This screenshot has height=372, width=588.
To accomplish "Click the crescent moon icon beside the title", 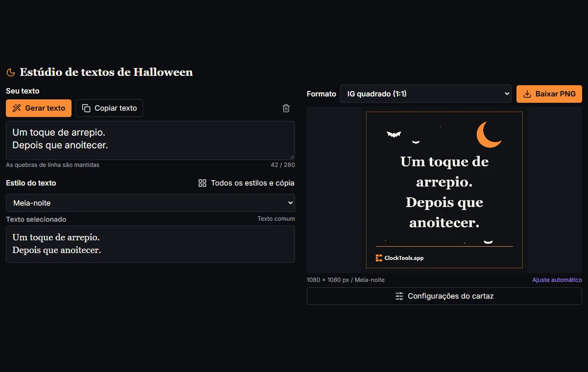I will (10, 72).
